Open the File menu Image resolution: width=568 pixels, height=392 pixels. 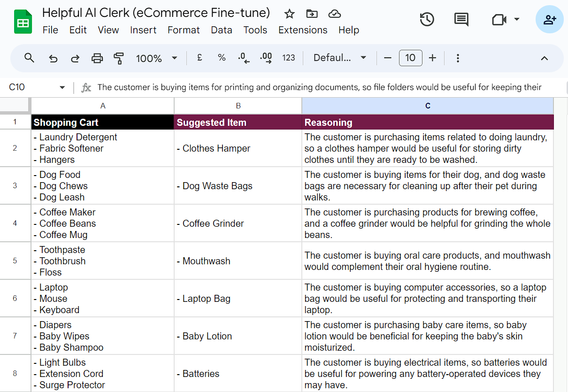pos(50,30)
